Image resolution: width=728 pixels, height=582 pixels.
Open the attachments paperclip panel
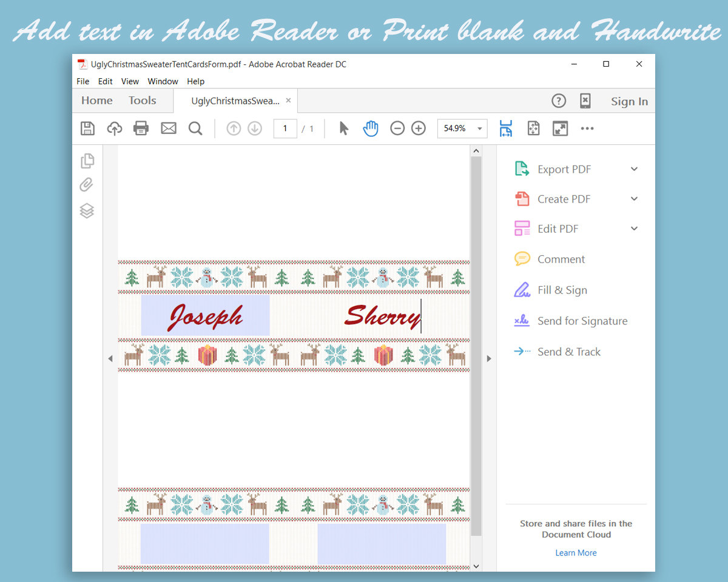click(x=87, y=185)
